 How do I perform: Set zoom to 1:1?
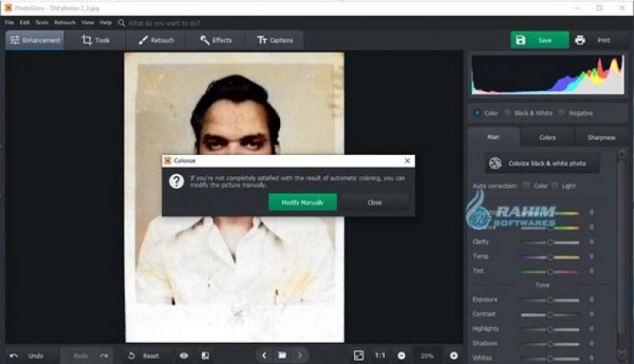point(380,355)
